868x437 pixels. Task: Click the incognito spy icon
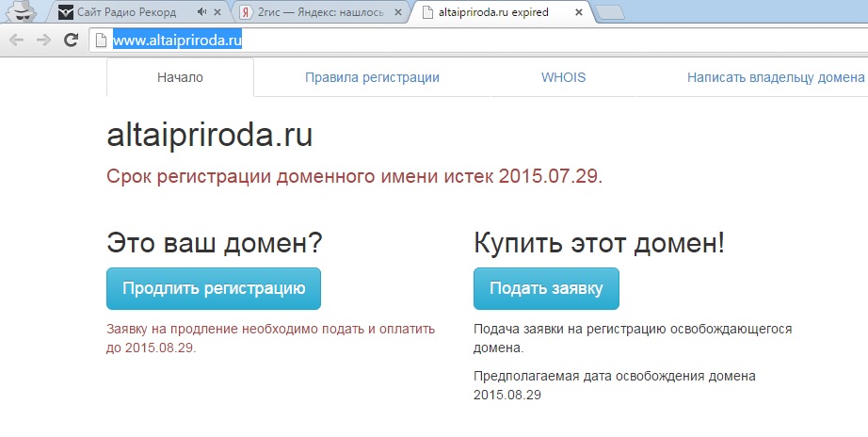pyautogui.click(x=23, y=12)
